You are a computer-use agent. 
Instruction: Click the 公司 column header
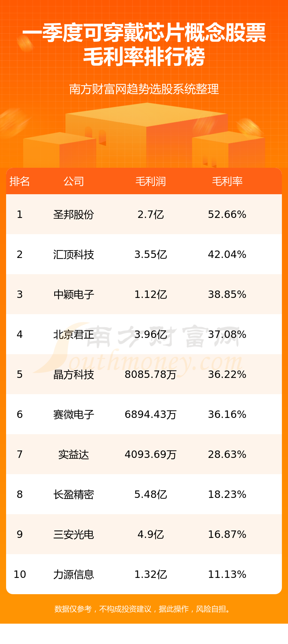(74, 181)
